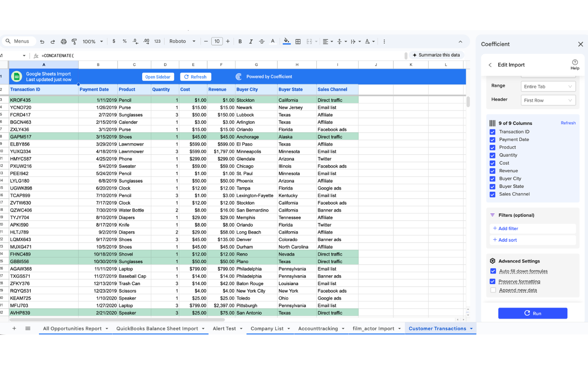Click the Undo icon
This screenshot has height=392, width=588.
(42, 41)
